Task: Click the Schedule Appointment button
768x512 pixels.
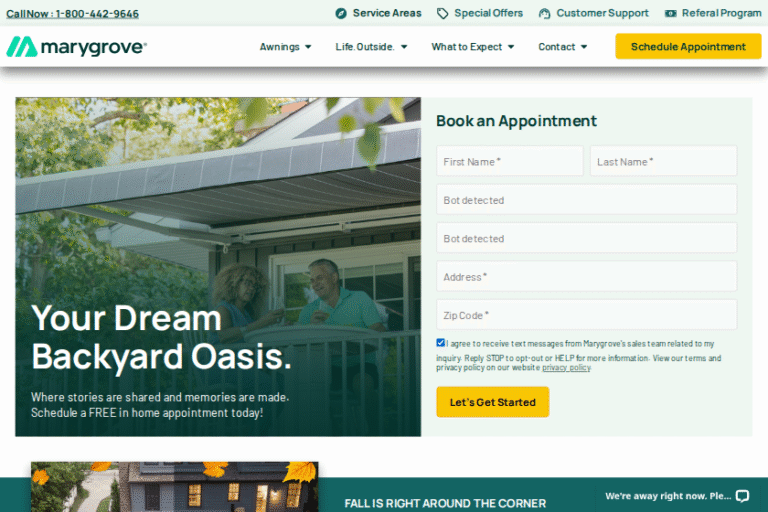Action: (x=688, y=47)
